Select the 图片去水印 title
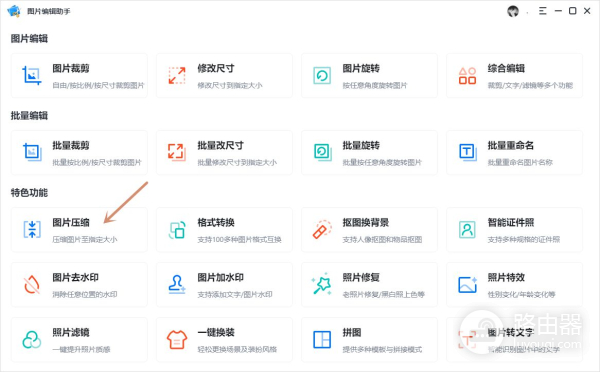 (75, 277)
